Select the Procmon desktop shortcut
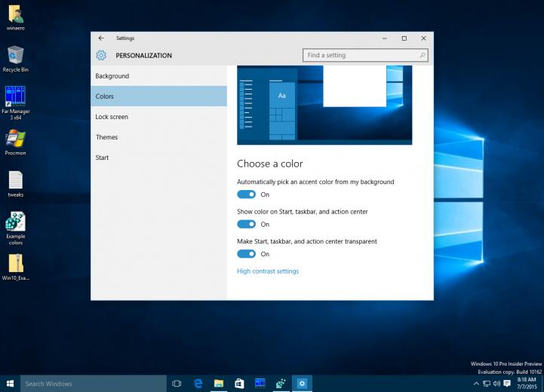Screen dimensions: 544x392 [15, 142]
